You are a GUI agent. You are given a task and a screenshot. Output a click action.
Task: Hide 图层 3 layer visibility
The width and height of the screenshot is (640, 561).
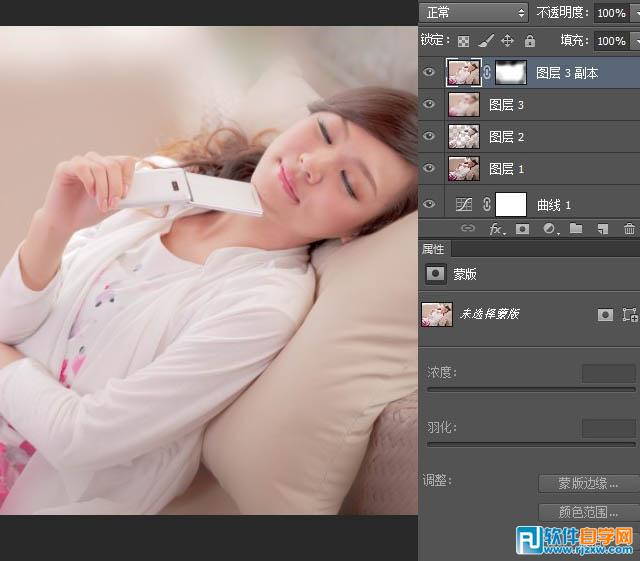[x=429, y=104]
